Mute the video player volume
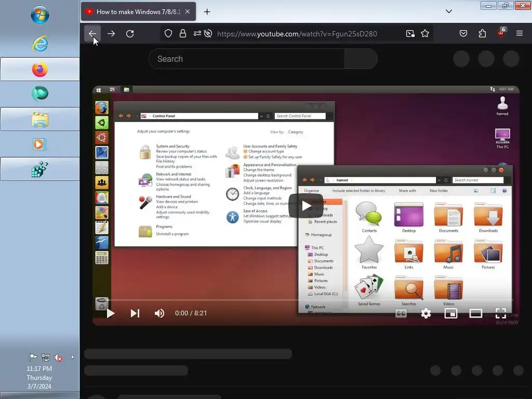 tap(159, 313)
